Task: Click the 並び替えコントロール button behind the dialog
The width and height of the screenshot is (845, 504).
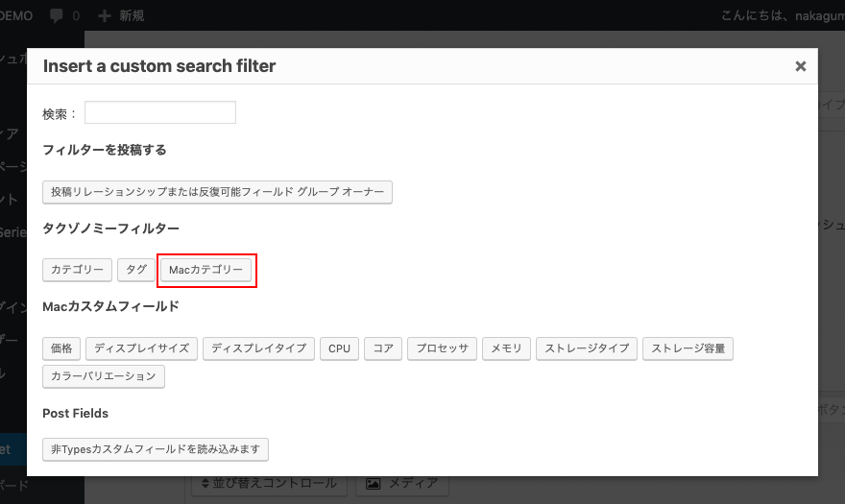Action: [270, 483]
